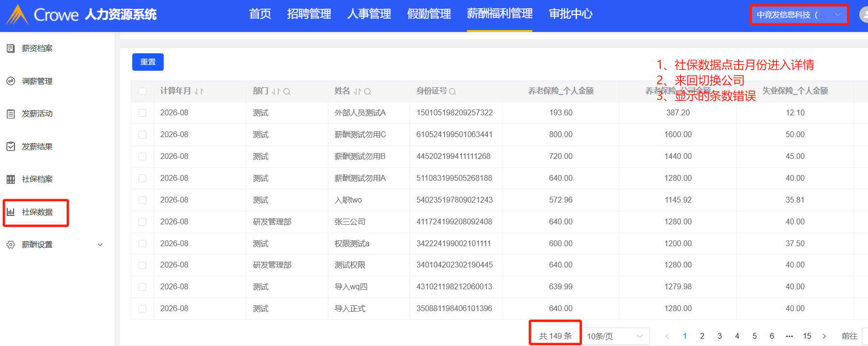The image size is (868, 346).
Task: Click the next page arrow in pagination
Action: point(824,336)
